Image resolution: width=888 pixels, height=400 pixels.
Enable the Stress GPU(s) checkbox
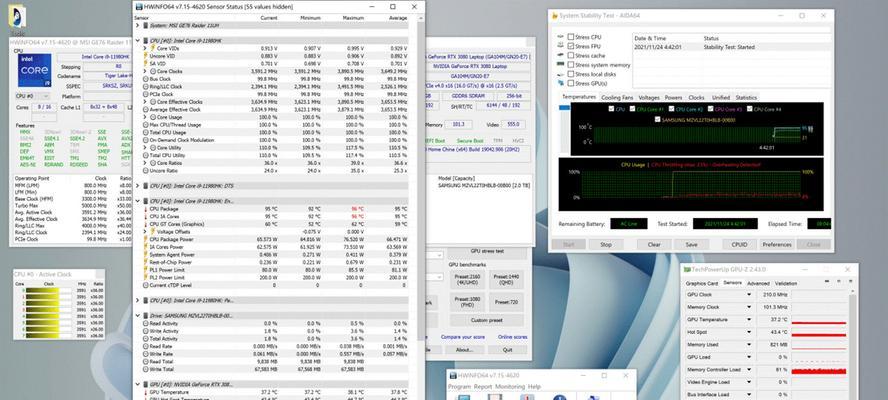pos(571,83)
